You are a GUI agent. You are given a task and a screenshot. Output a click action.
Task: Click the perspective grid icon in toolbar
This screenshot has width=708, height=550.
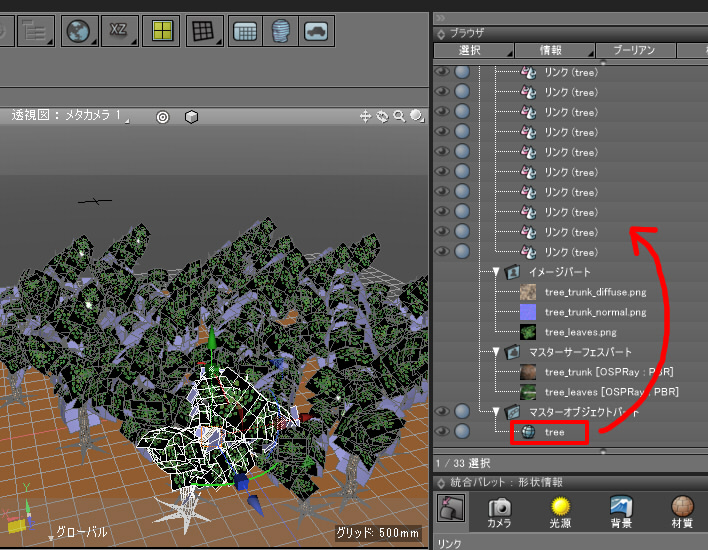pos(203,31)
